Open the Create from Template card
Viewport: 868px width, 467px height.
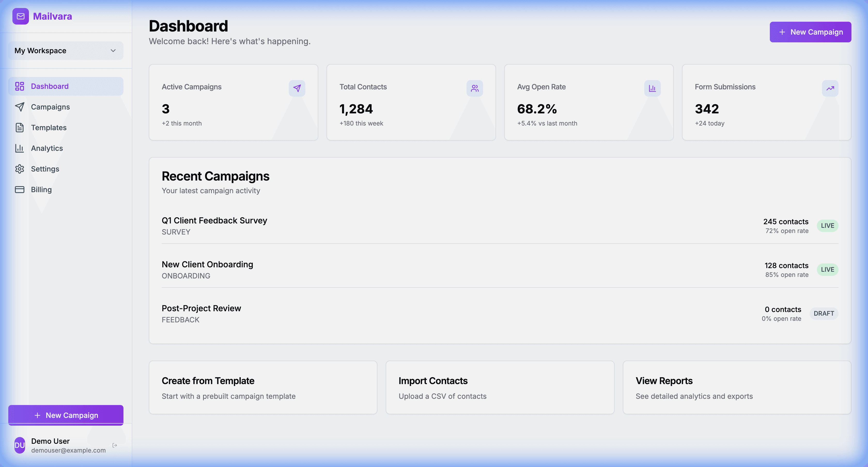point(263,387)
